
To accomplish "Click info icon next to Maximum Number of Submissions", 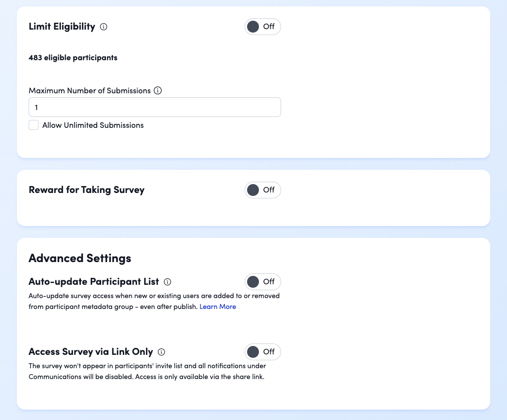I will pyautogui.click(x=158, y=91).
